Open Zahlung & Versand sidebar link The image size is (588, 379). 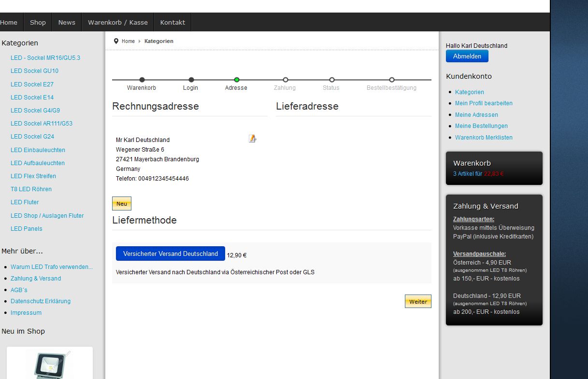click(36, 278)
